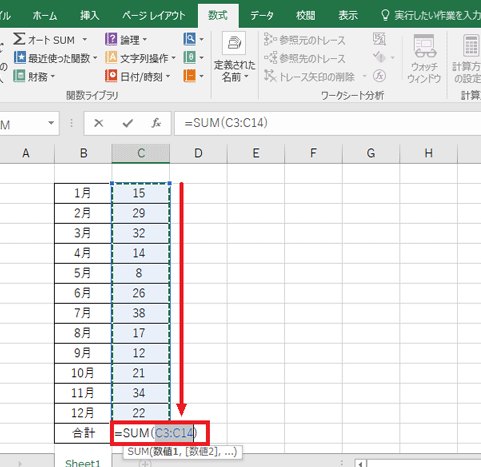Add a new sheet with plus button
481x467 pixels.
point(144,463)
